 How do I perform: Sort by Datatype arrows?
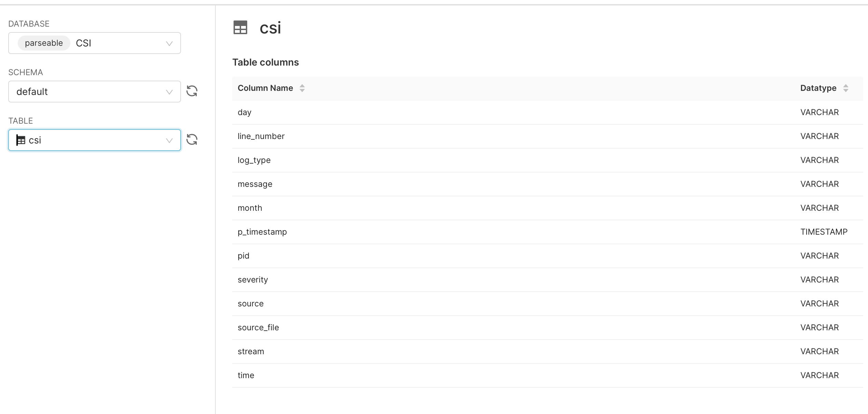click(x=845, y=88)
